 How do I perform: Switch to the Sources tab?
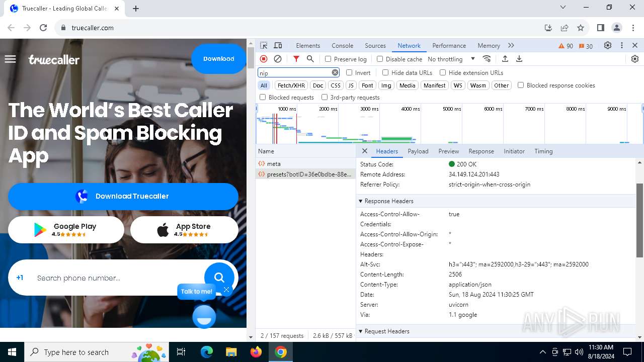point(375,45)
